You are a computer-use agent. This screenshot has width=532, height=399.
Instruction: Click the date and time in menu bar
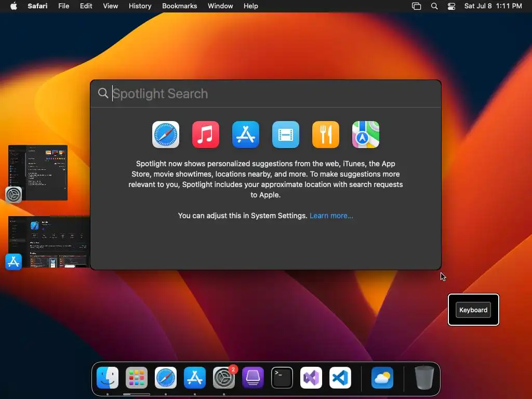click(493, 6)
